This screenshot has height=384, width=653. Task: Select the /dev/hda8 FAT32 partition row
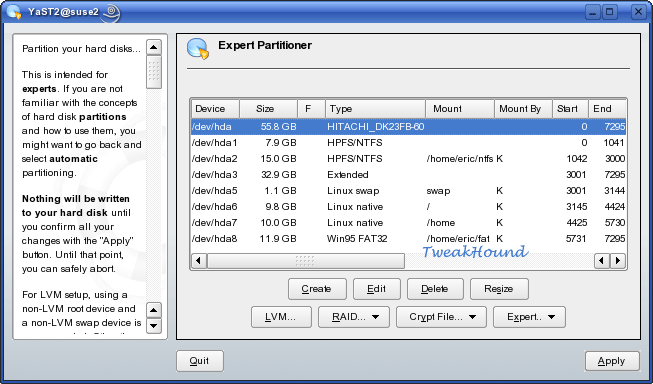tap(408, 239)
